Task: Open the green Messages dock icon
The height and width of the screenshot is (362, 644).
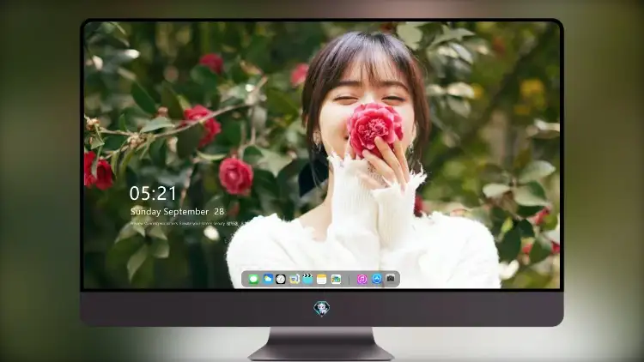Action: pyautogui.click(x=253, y=280)
